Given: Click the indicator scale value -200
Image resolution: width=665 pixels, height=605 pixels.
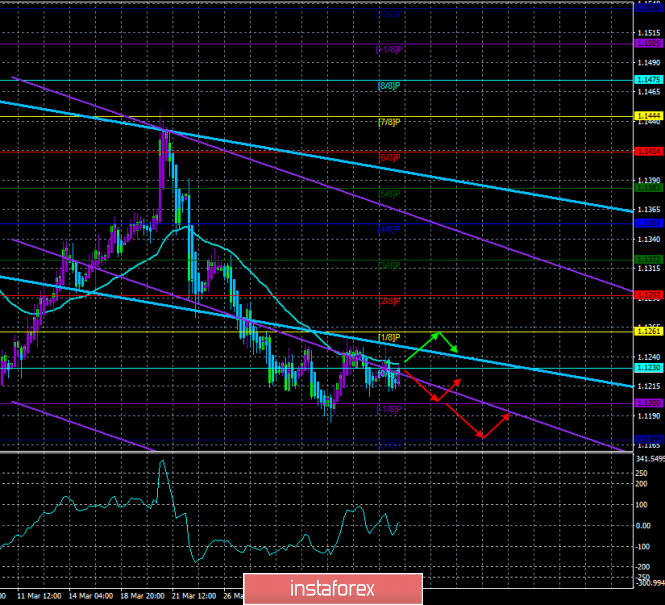Looking at the screenshot, I should 643,567.
